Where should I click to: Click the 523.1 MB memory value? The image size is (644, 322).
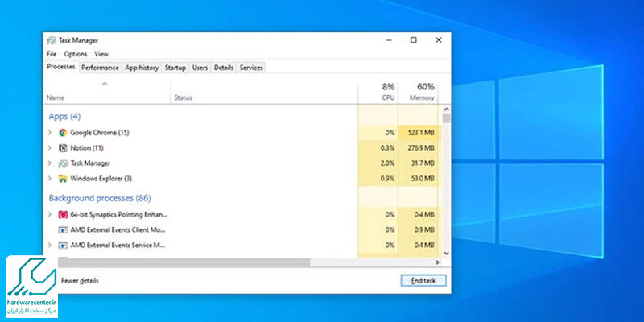(x=421, y=133)
